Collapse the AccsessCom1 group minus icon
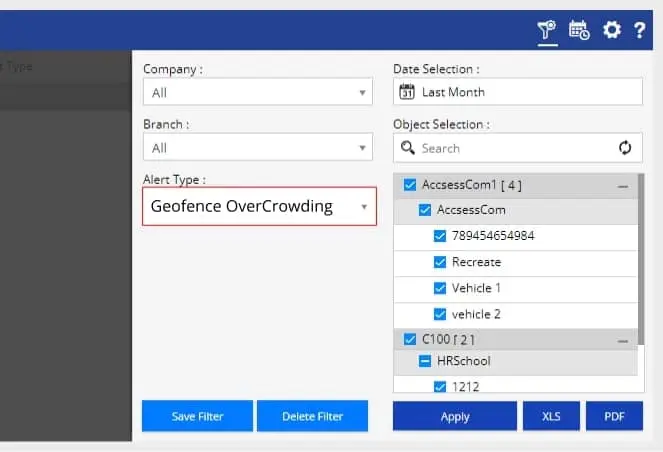The height and width of the screenshot is (452, 663). (x=623, y=186)
